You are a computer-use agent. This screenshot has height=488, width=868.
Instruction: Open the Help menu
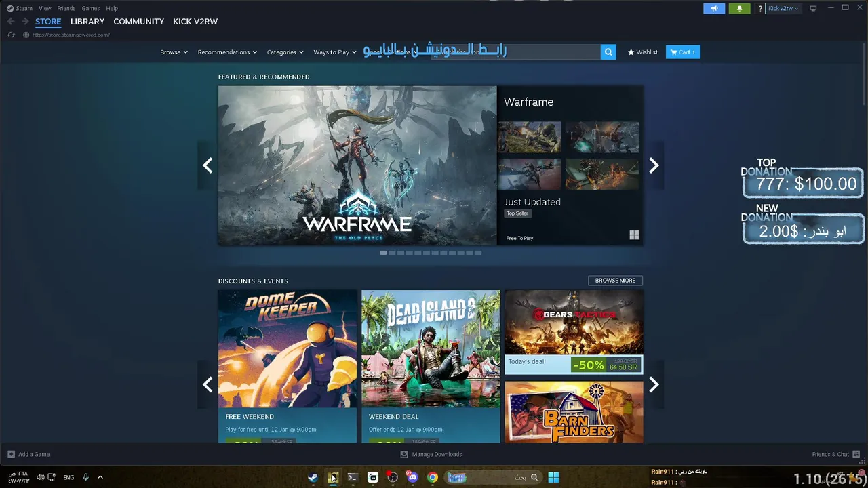112,8
